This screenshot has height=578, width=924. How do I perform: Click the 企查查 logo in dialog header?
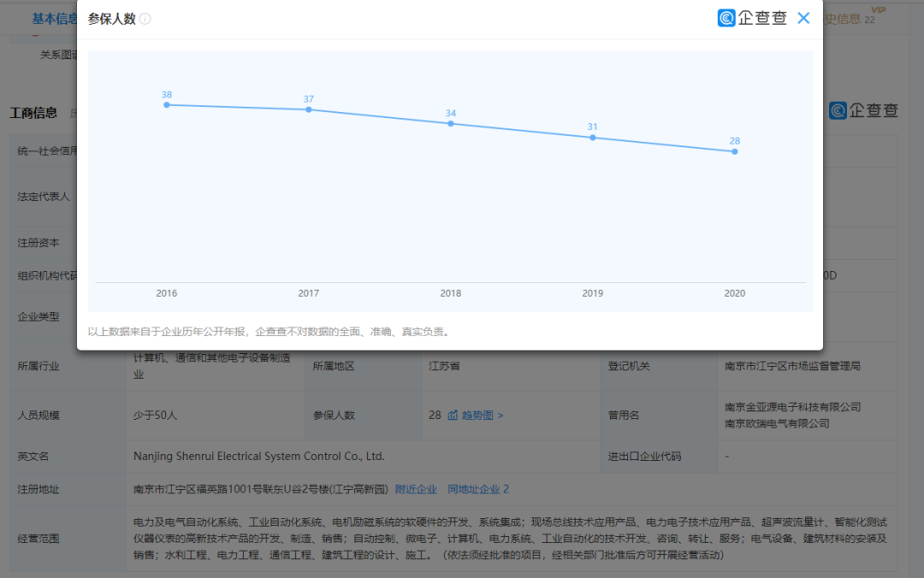pos(752,18)
